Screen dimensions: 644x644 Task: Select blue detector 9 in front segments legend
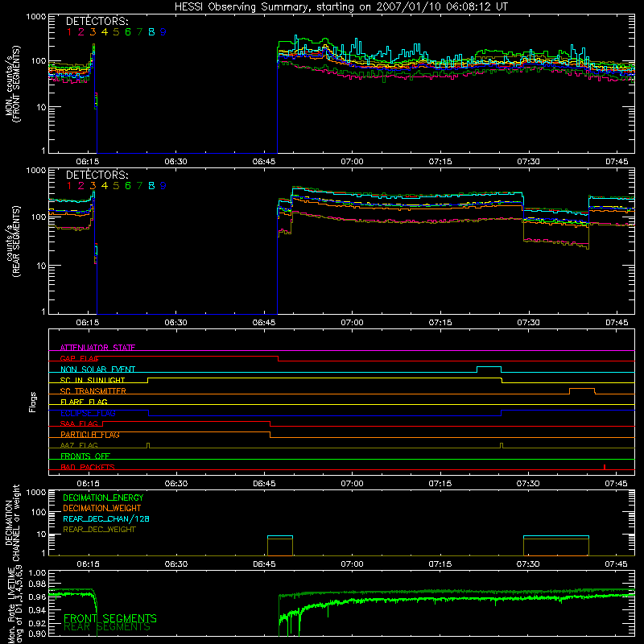point(163,31)
